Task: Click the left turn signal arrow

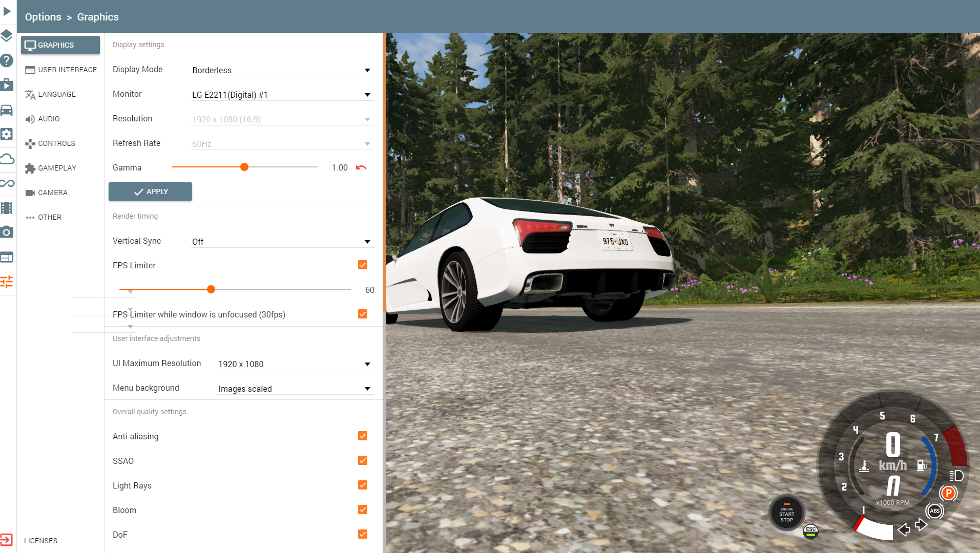Action: point(904,530)
